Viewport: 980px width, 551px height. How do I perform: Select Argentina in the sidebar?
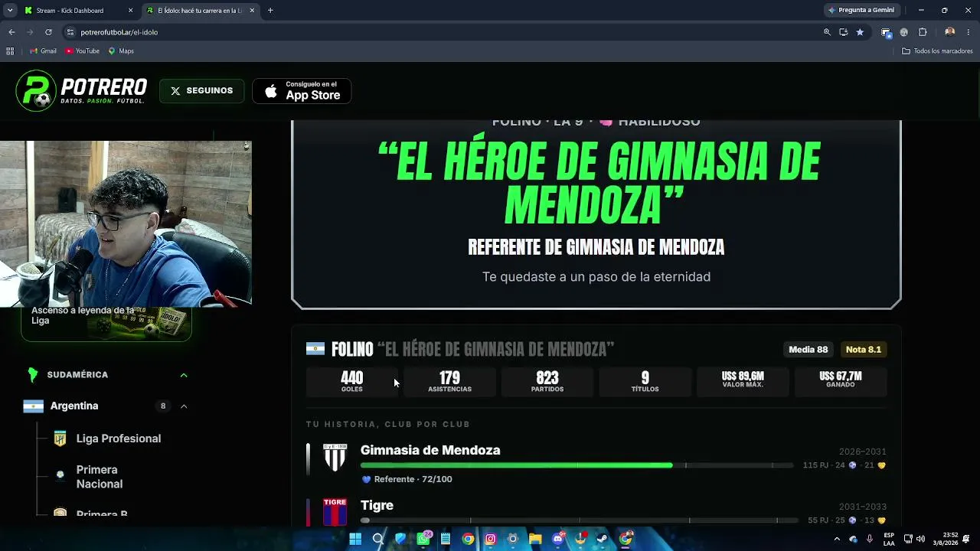tap(74, 406)
